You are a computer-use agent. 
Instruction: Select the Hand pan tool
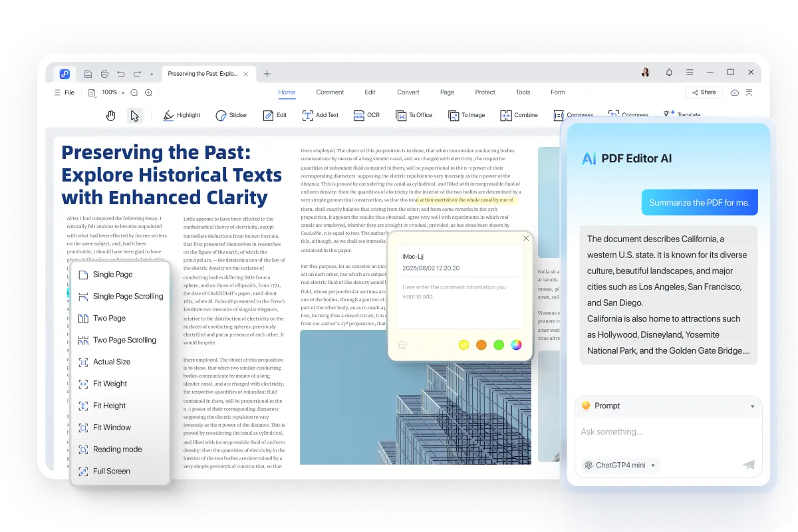[x=111, y=115]
